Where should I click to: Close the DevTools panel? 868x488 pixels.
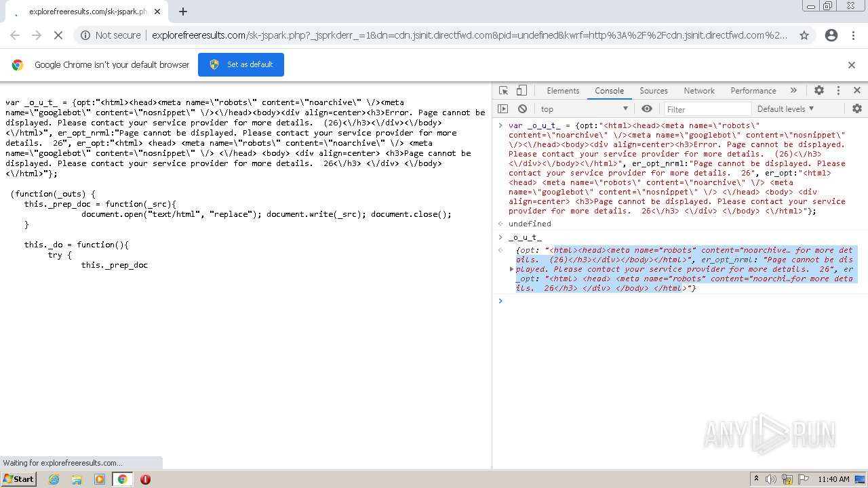pyautogui.click(x=857, y=90)
